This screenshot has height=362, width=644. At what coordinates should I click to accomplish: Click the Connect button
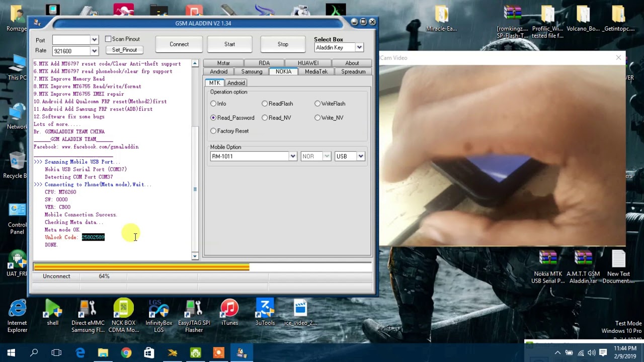coord(179,44)
